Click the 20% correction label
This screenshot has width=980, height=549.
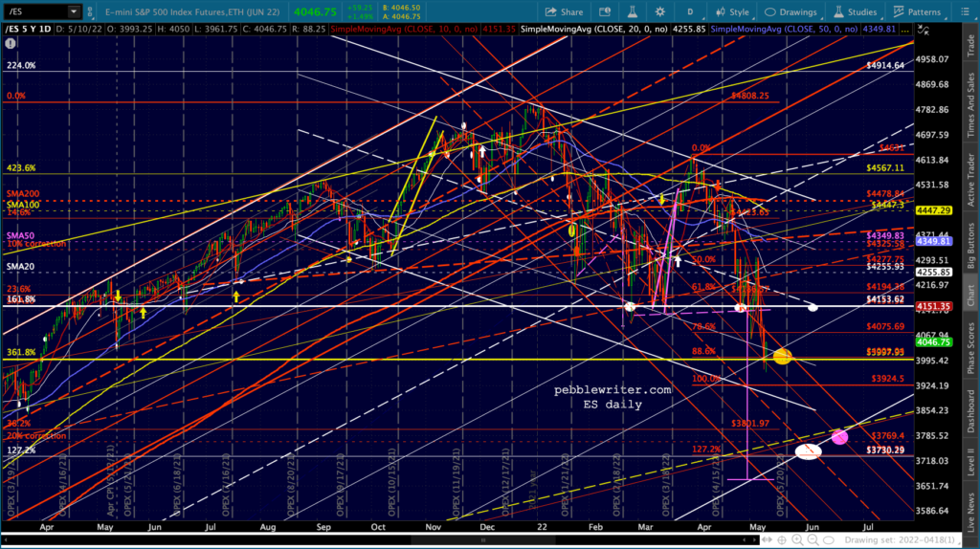(36, 436)
